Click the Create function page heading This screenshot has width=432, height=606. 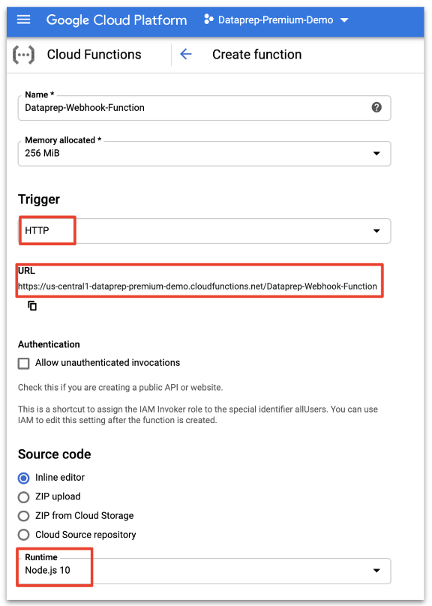(x=257, y=54)
